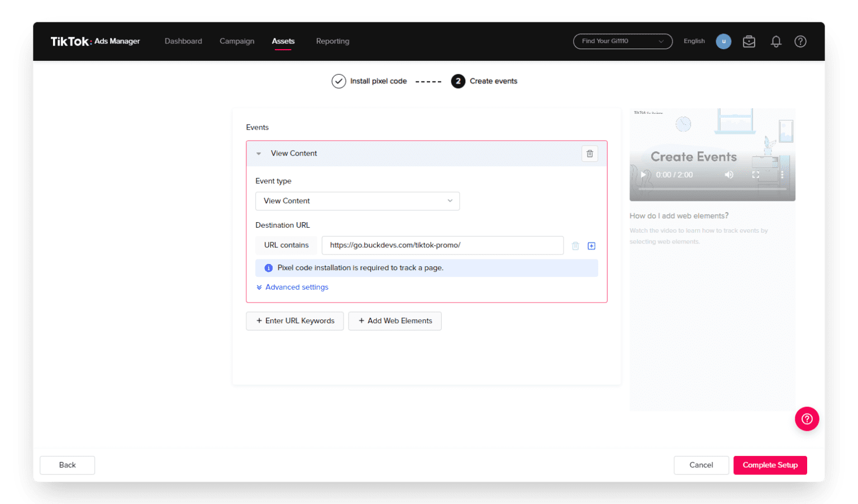Mute the tutorial video audio
Image resolution: width=858 pixels, height=504 pixels.
point(728,174)
